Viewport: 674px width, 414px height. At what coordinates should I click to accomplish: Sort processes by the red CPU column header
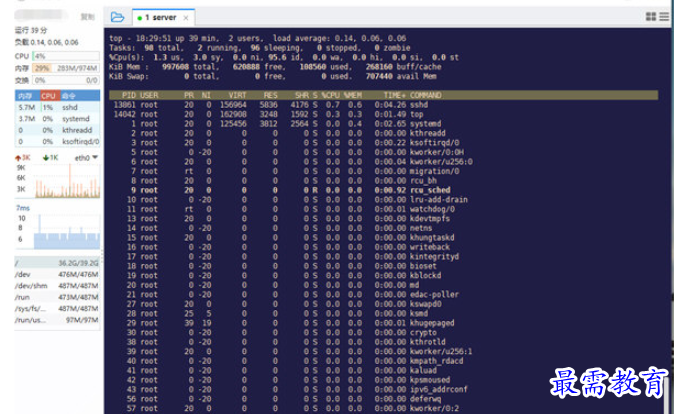pos(49,95)
